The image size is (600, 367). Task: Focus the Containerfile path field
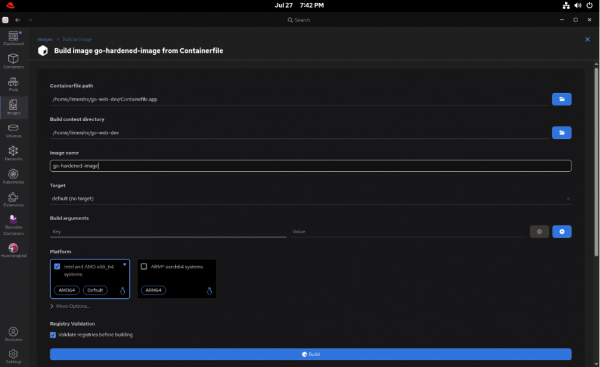click(x=300, y=99)
